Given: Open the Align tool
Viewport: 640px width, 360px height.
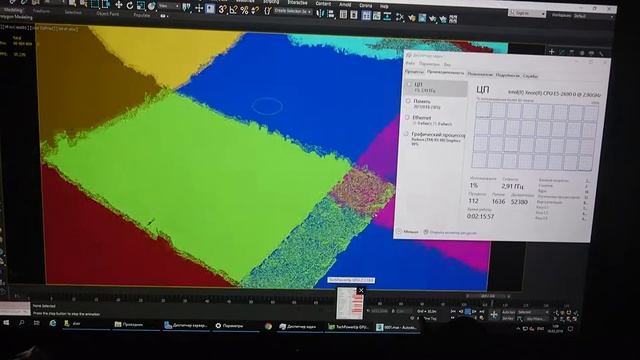Looking at the screenshot, I should click(x=331, y=14).
